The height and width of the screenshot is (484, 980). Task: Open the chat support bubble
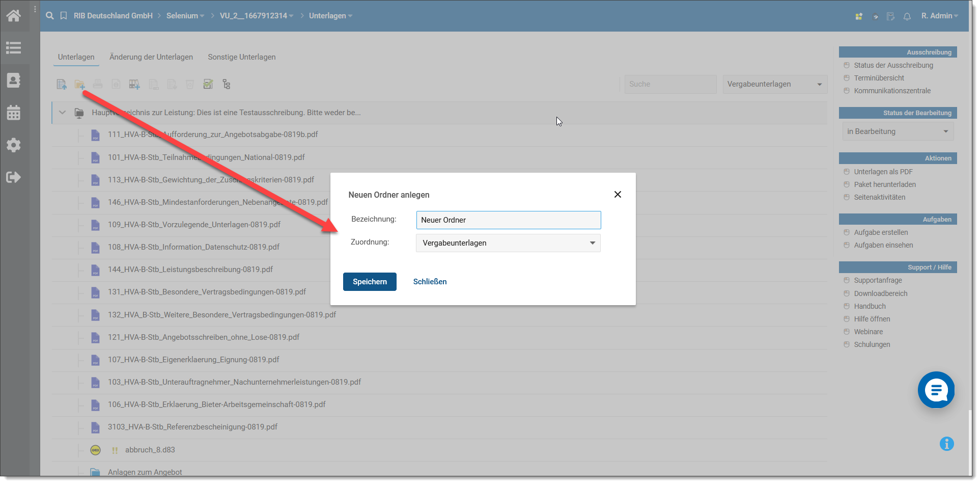pos(936,390)
